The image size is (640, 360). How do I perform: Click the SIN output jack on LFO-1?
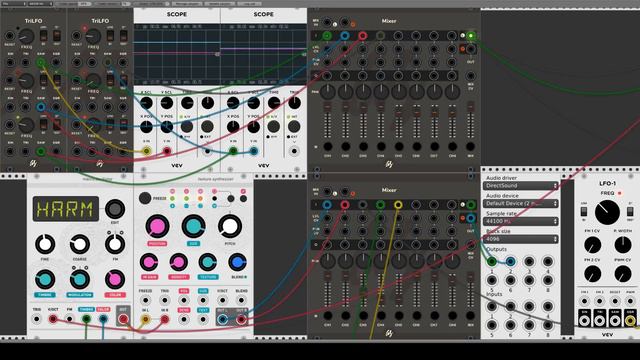(584, 321)
